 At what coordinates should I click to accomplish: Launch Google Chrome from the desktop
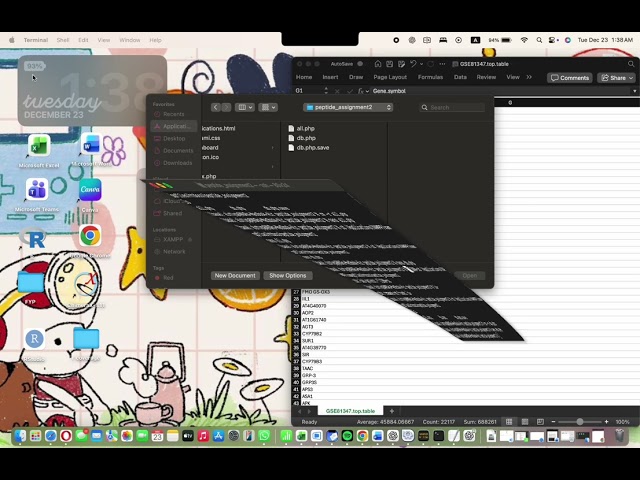pos(90,236)
